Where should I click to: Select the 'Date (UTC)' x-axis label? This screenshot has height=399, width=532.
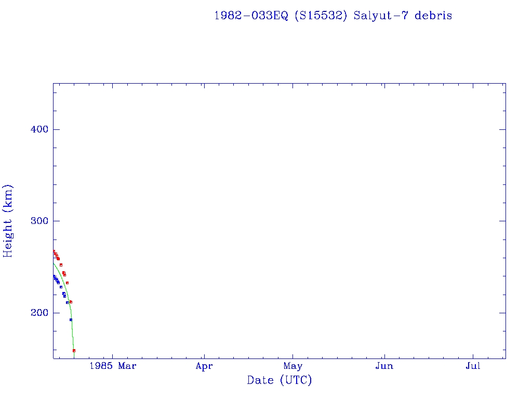280,380
